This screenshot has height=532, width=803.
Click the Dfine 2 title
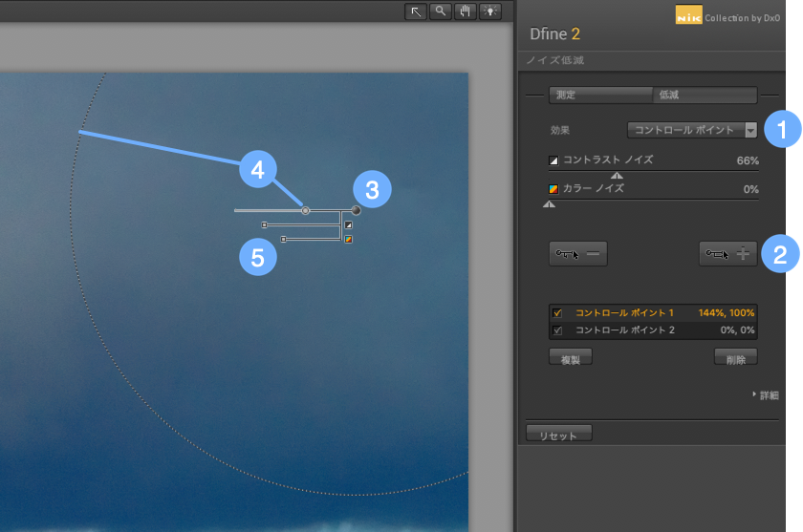click(554, 33)
